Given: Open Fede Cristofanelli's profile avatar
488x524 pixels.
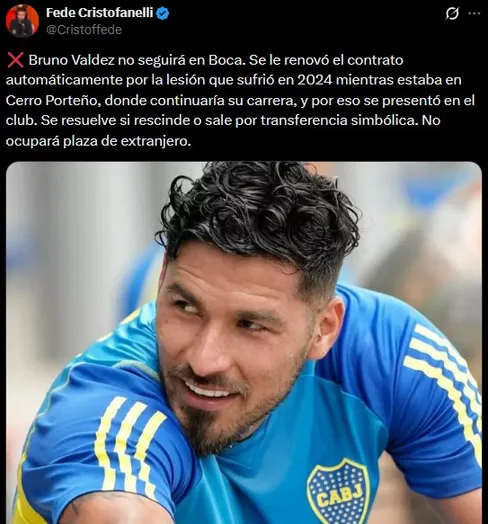Looking at the screenshot, I should point(22,21).
